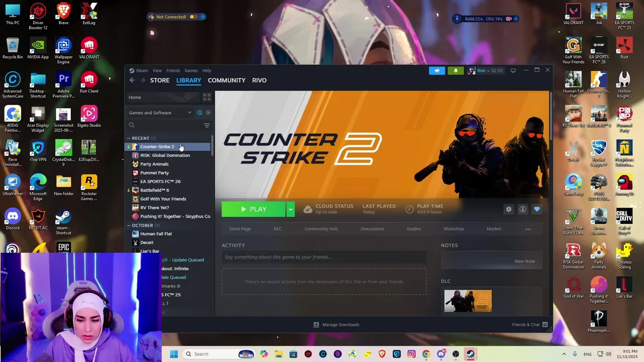Viewport: 644px width, 362px height.
Task: Open the Community Hub link
Action: point(321,229)
